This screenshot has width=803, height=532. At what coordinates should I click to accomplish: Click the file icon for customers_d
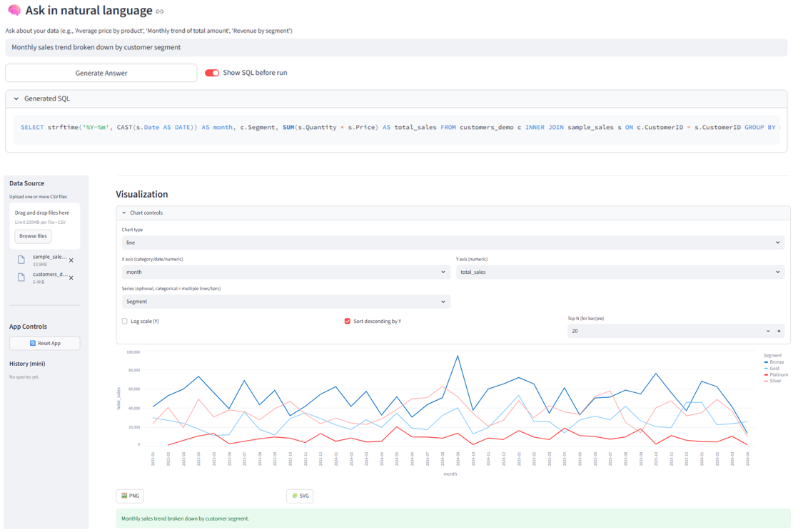click(21, 277)
